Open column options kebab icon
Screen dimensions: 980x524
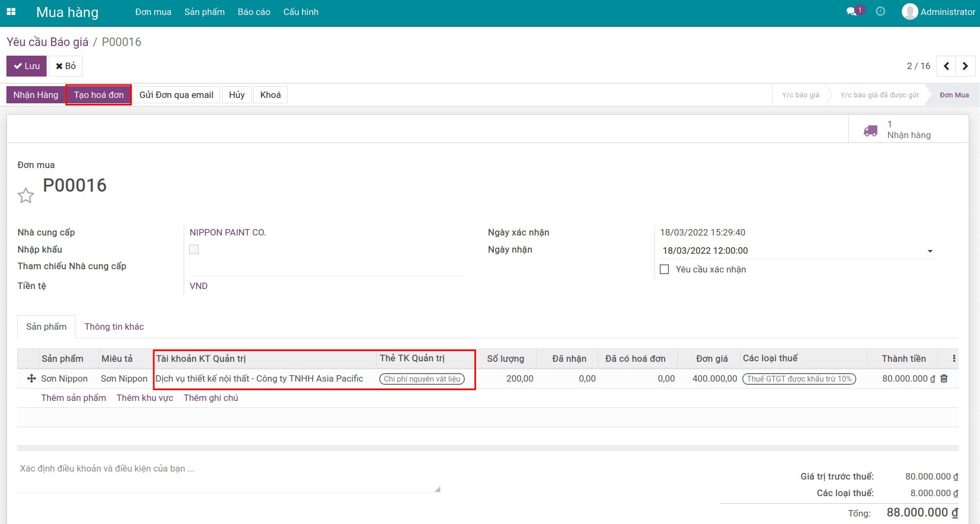[954, 359]
